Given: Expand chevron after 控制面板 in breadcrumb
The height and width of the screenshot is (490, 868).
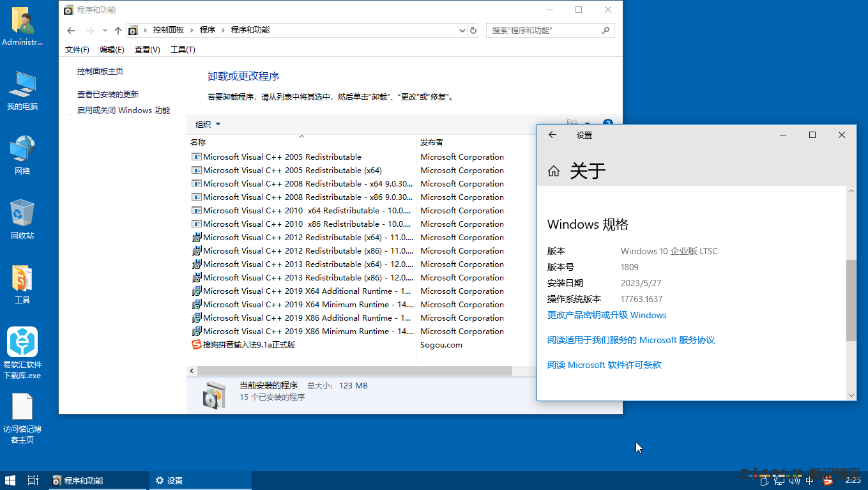Looking at the screenshot, I should click(193, 30).
